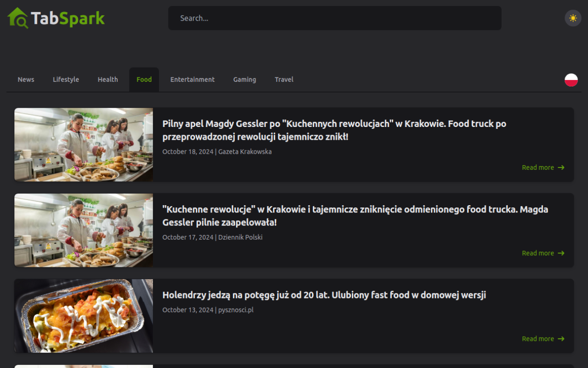This screenshot has height=368, width=588.
Task: Switch to the Travel tab
Action: pyautogui.click(x=284, y=79)
